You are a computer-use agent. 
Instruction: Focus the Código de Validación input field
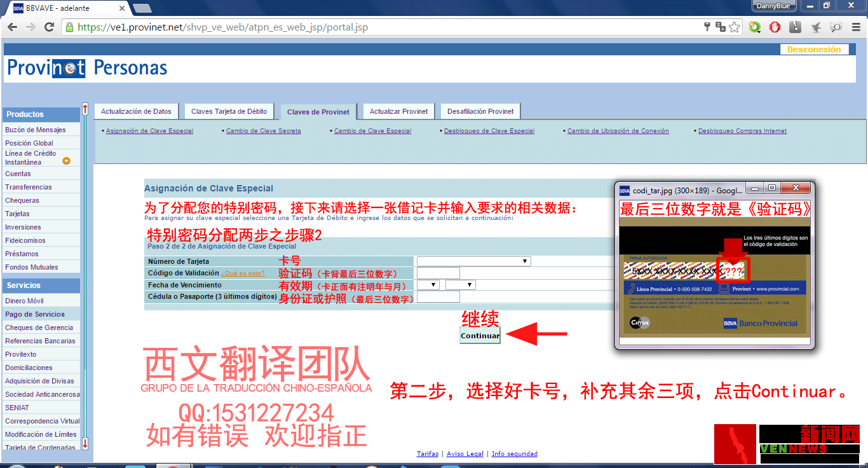click(438, 273)
